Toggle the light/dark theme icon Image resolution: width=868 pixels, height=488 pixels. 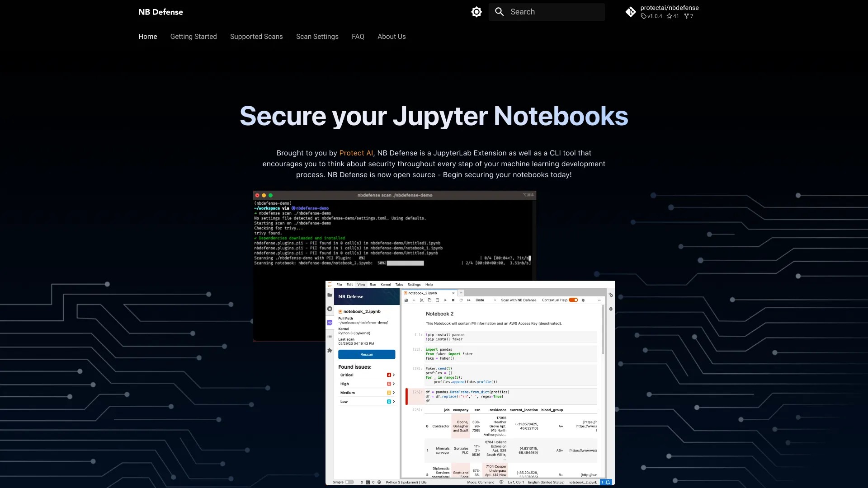click(x=476, y=12)
